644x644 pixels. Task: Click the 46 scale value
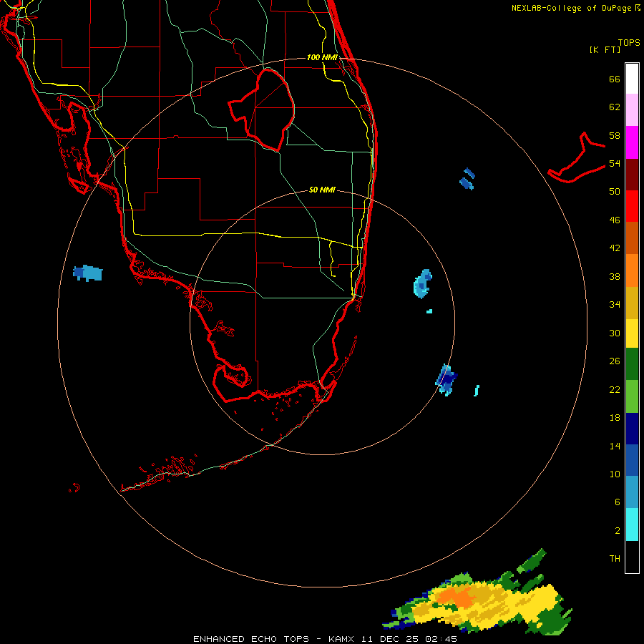[615, 220]
